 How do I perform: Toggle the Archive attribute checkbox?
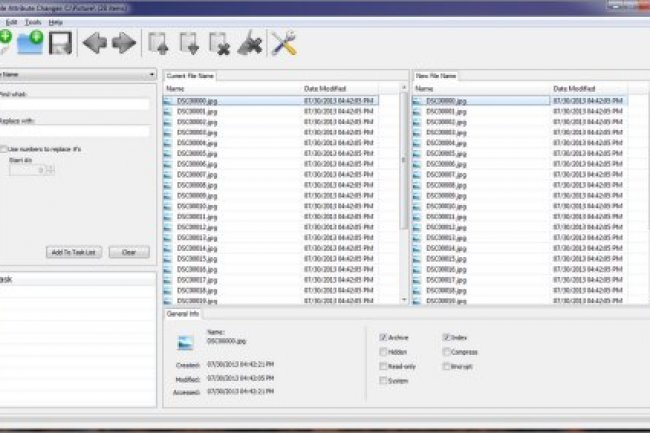pyautogui.click(x=384, y=338)
